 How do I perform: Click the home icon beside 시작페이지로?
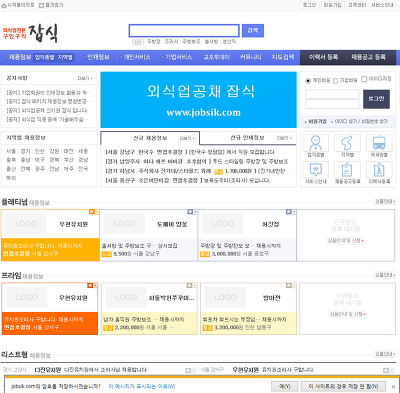point(4,5)
